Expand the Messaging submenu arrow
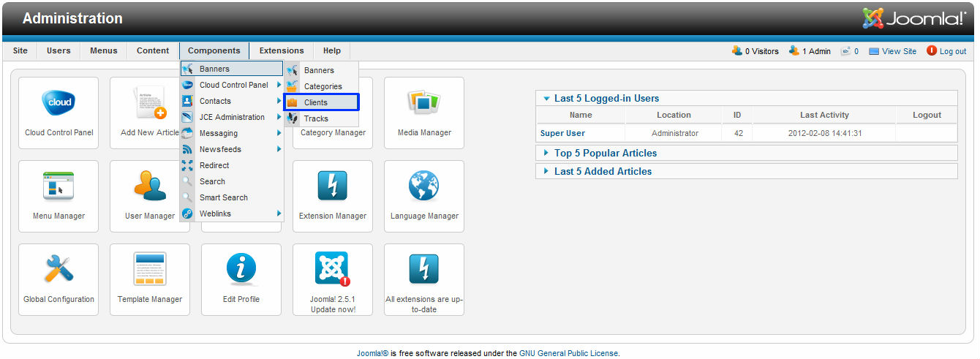 pyautogui.click(x=279, y=133)
